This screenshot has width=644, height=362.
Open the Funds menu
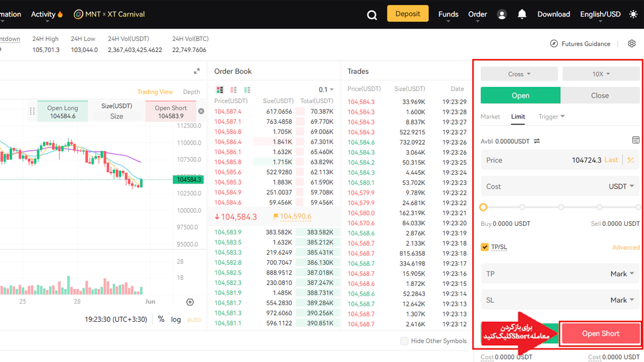(x=448, y=14)
